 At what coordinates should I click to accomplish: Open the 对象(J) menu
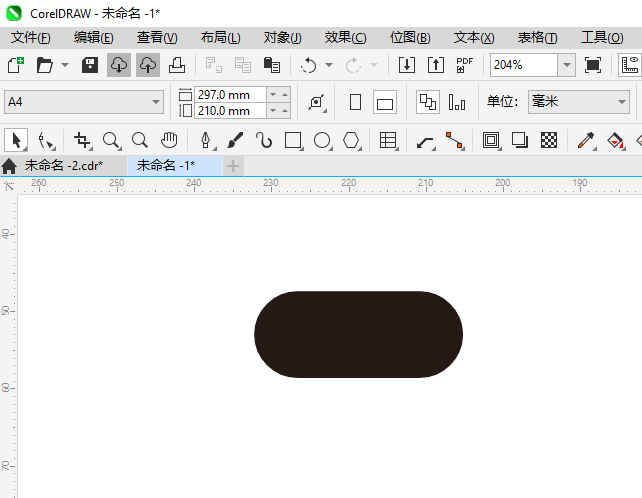[283, 38]
